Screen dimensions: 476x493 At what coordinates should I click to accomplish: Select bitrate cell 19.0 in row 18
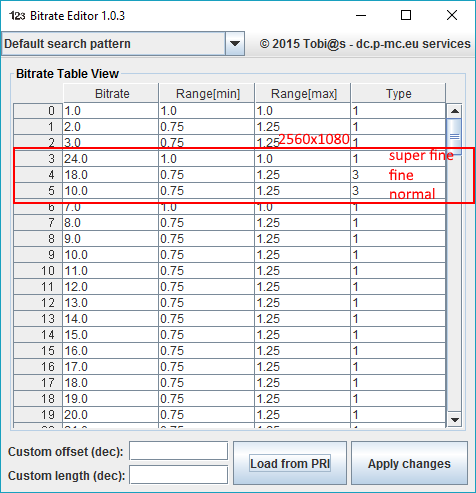coord(111,399)
